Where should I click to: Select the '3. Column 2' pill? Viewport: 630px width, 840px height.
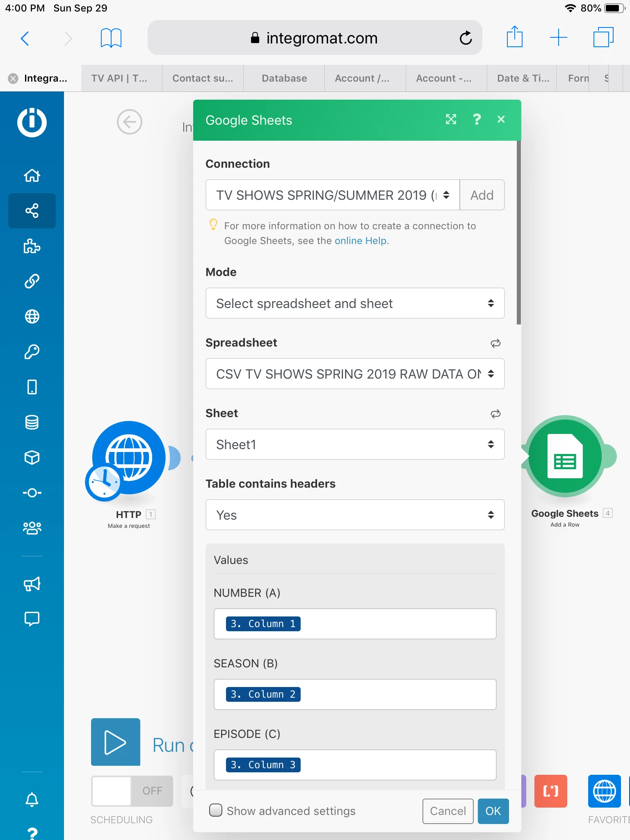click(x=263, y=694)
